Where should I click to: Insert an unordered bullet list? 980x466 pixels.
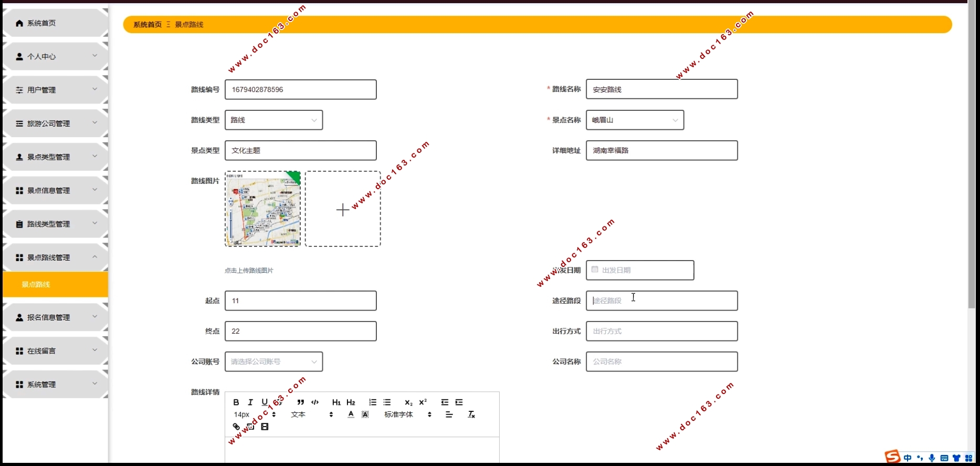click(x=387, y=402)
